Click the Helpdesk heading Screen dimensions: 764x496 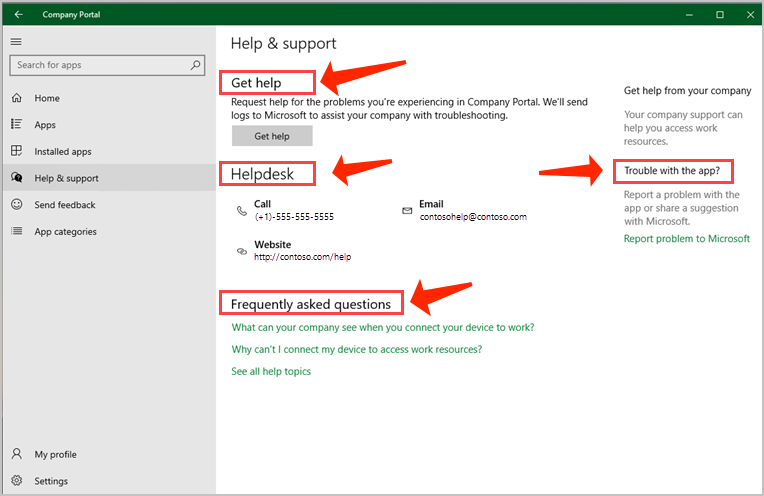[x=262, y=174]
